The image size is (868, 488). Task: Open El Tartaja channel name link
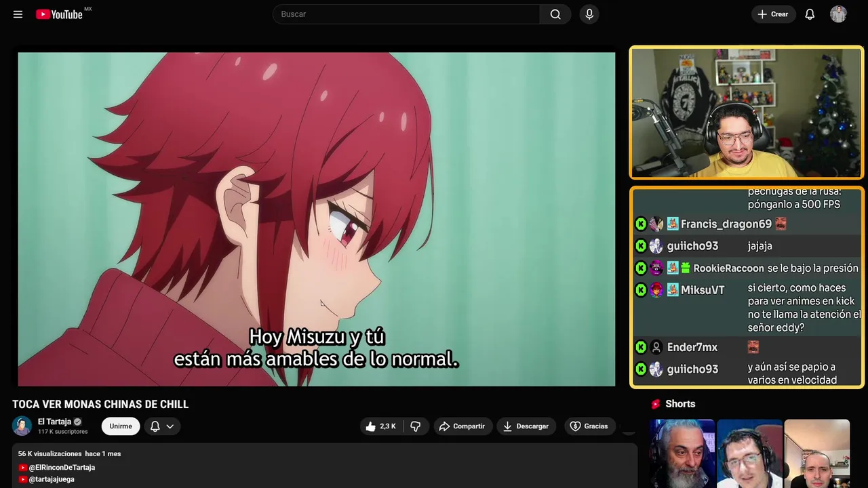54,422
